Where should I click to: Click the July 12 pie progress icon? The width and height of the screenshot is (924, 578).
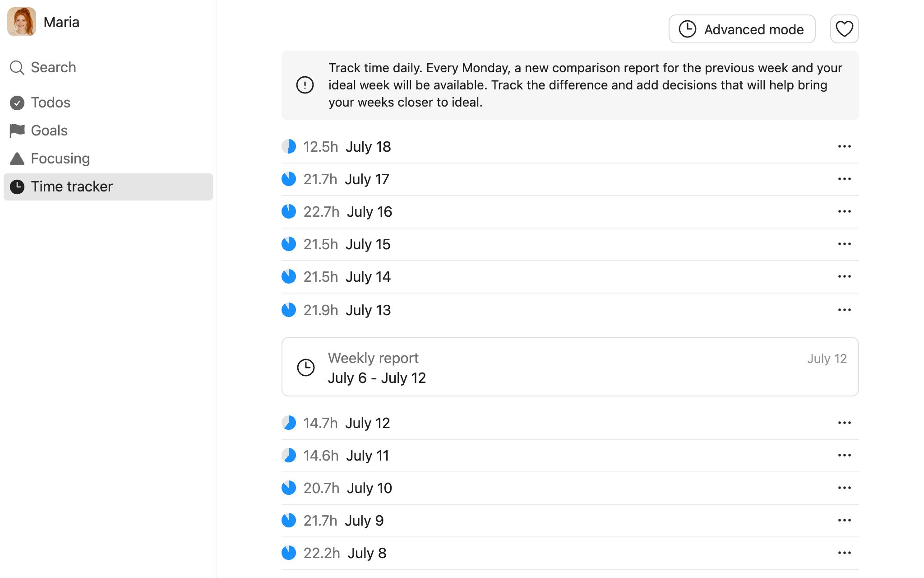289,423
